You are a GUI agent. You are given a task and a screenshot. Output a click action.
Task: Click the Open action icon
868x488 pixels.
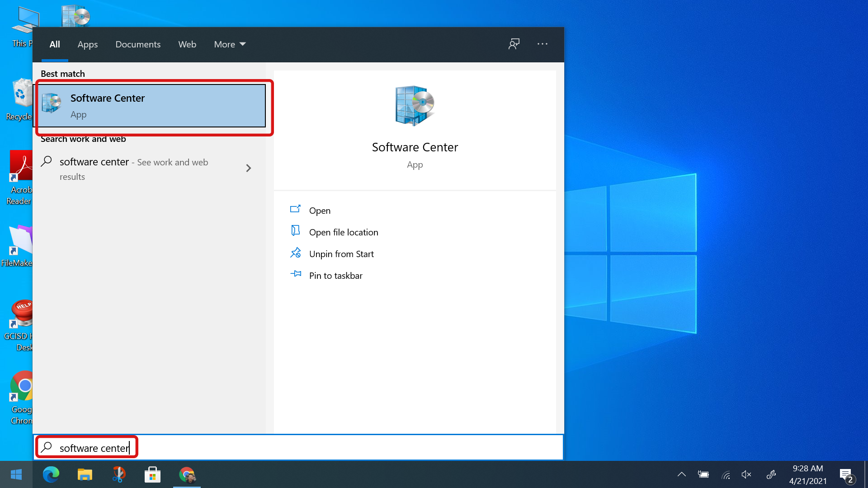296,209
